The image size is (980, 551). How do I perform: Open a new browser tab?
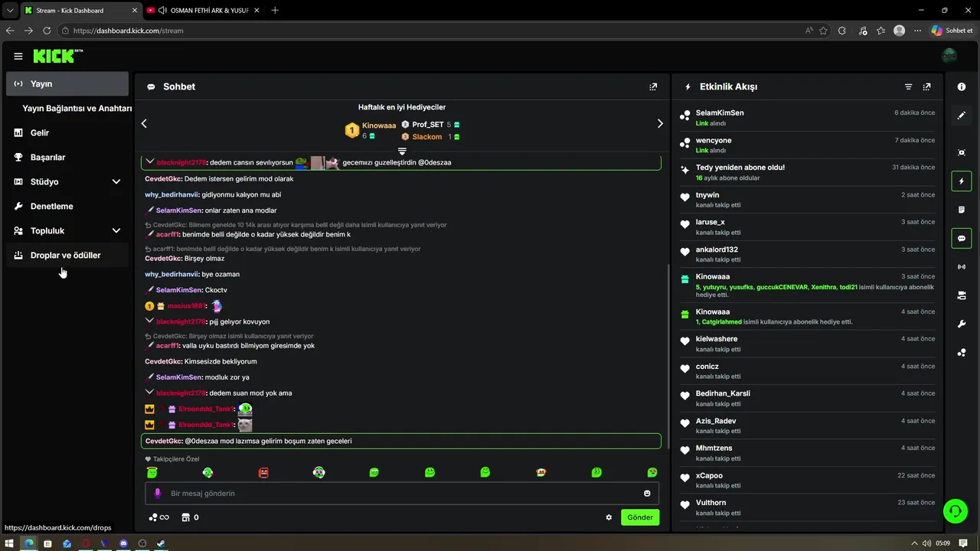pyautogui.click(x=275, y=10)
